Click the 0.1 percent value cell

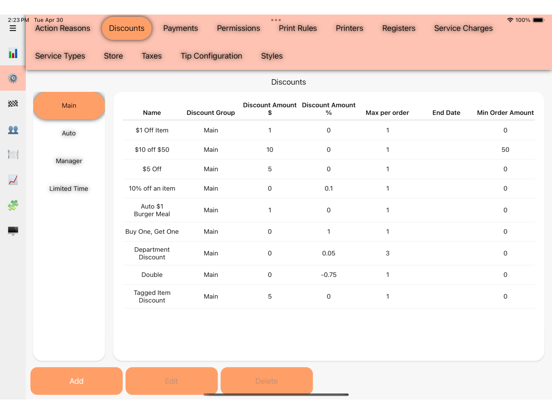click(328, 188)
